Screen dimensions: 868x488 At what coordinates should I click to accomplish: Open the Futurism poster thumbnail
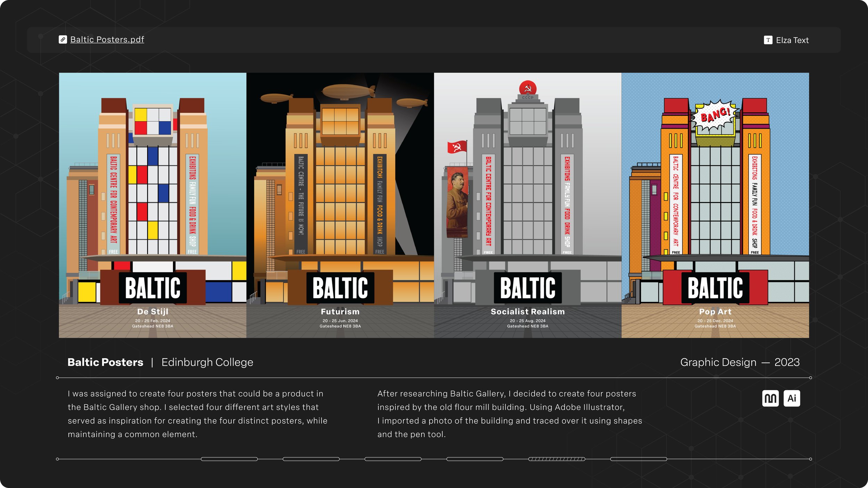340,205
